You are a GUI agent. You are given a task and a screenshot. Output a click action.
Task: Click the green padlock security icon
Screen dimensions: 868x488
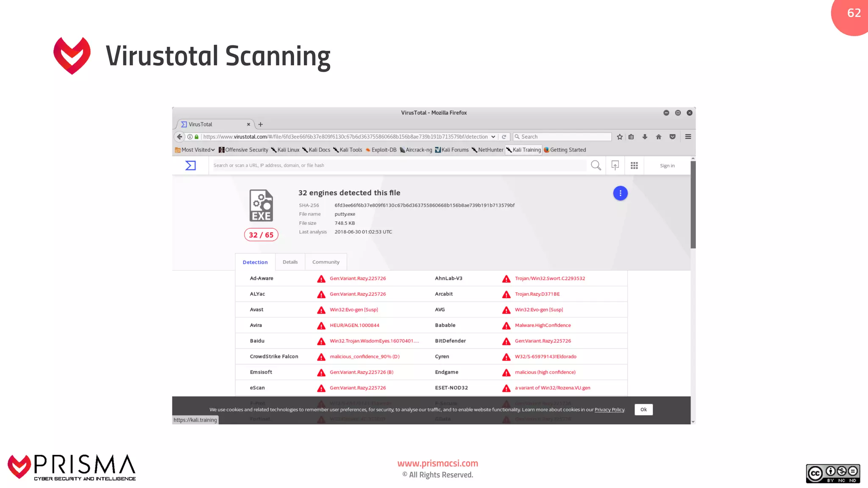[197, 137]
